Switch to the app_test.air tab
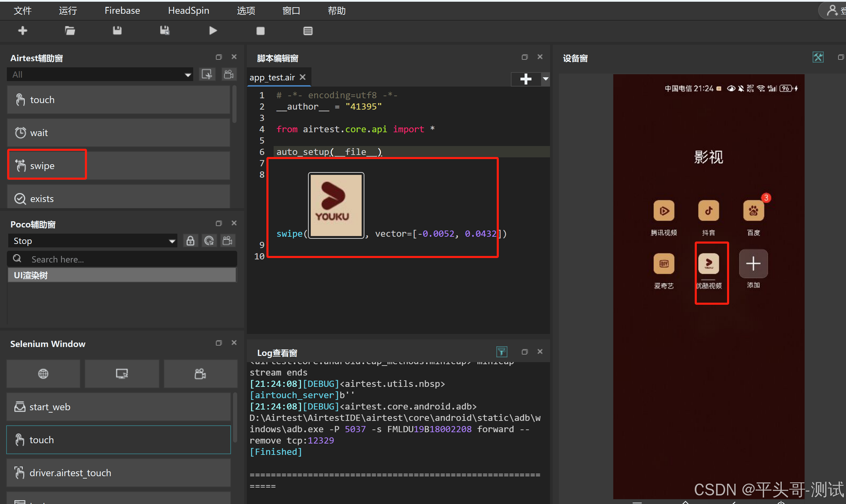 (272, 78)
